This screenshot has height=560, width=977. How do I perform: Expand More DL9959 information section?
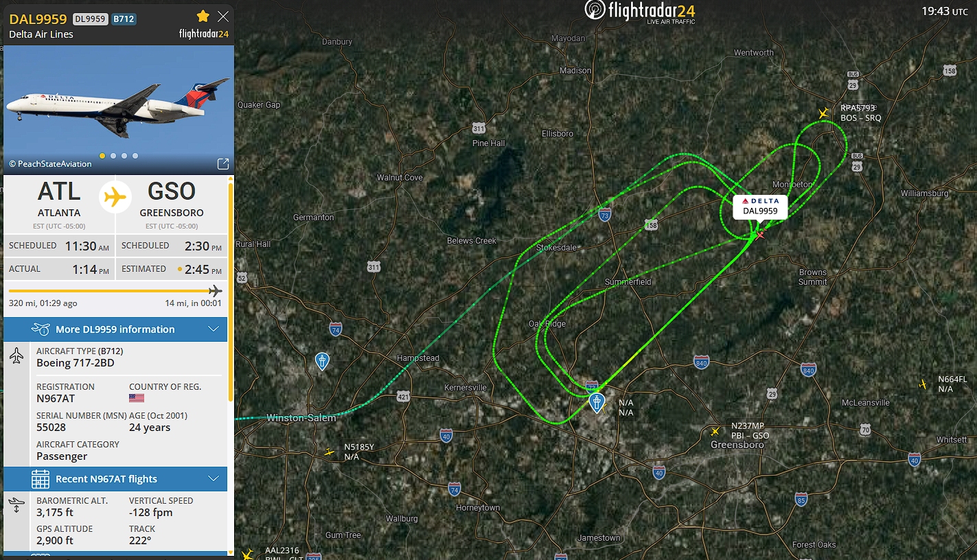coord(115,329)
